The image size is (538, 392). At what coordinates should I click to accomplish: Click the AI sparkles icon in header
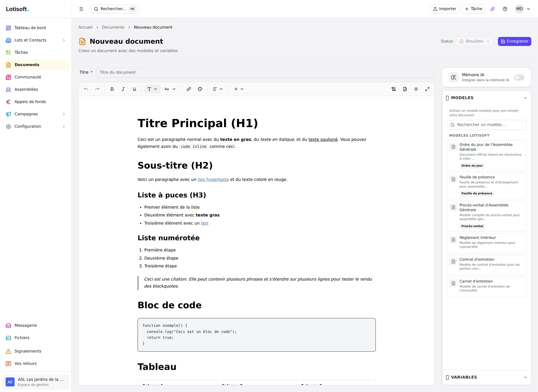(493, 9)
